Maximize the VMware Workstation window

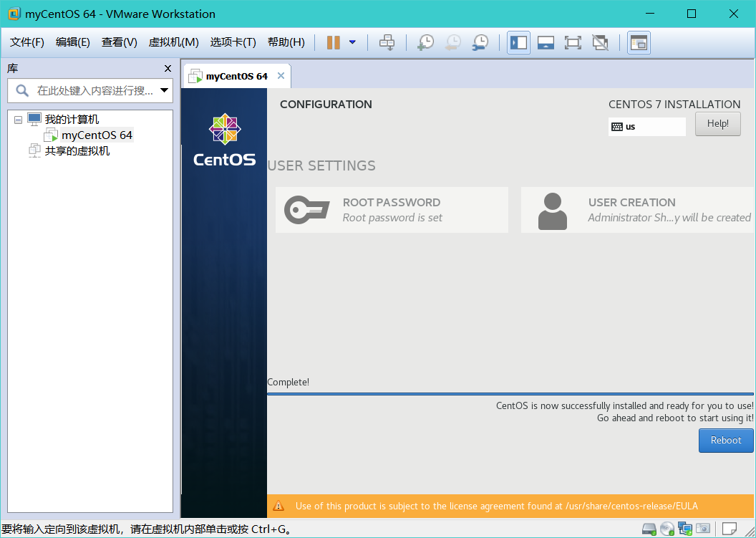click(x=692, y=14)
